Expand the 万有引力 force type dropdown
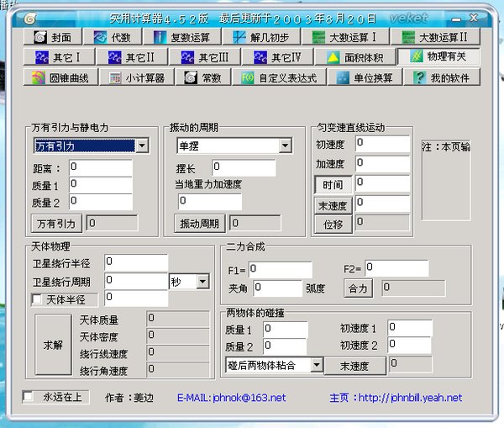This screenshot has width=504, height=428. 142,145
